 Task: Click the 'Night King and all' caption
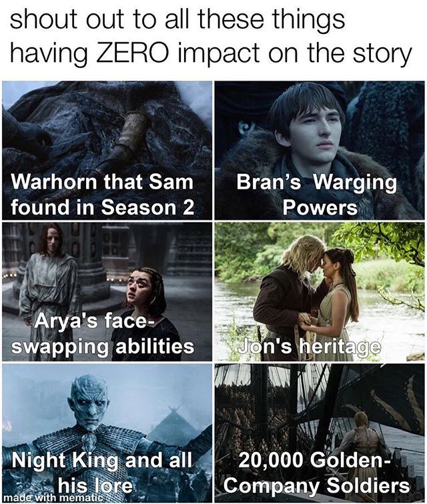(x=102, y=461)
